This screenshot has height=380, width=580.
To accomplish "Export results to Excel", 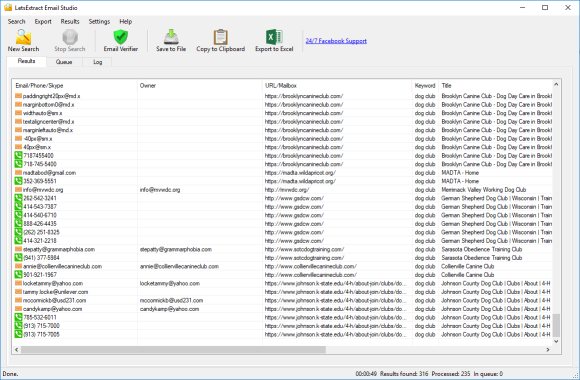I will (274, 40).
